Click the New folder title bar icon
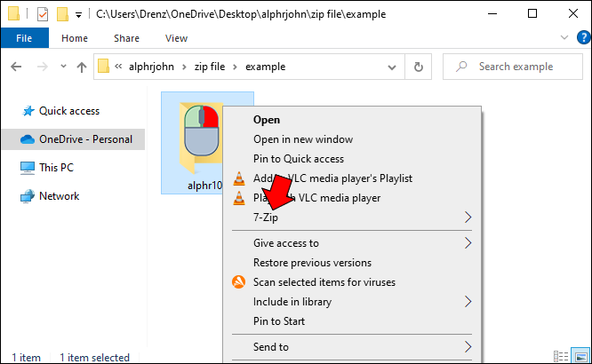Image resolution: width=592 pixels, height=364 pixels. 62,14
